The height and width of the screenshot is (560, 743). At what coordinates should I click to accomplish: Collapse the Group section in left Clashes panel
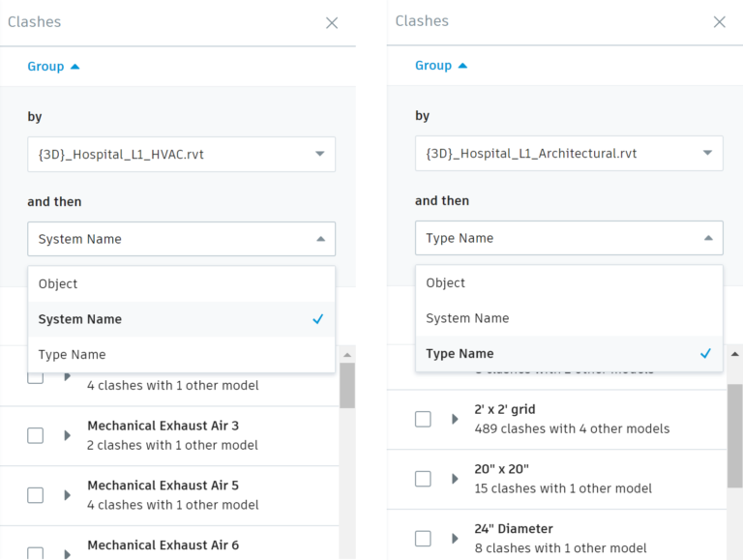click(x=53, y=67)
